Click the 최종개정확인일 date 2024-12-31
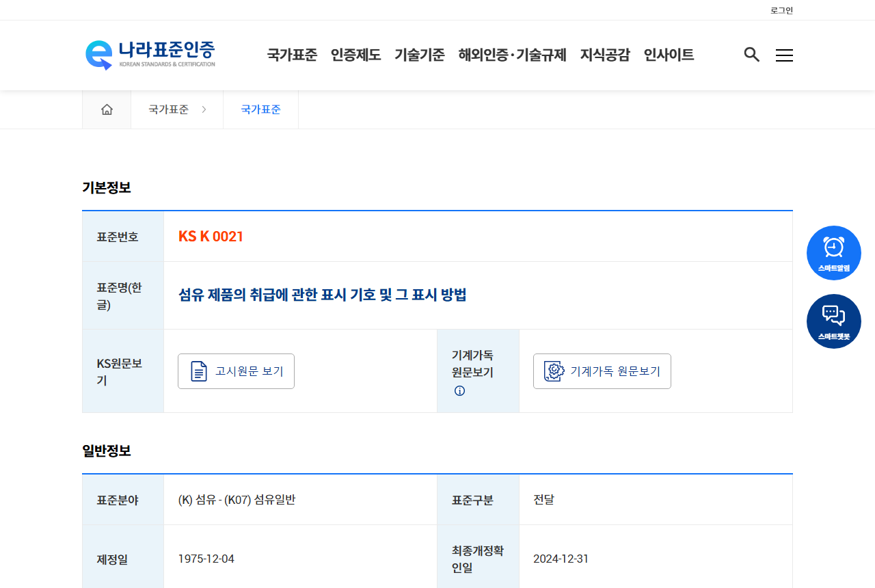 click(x=561, y=559)
